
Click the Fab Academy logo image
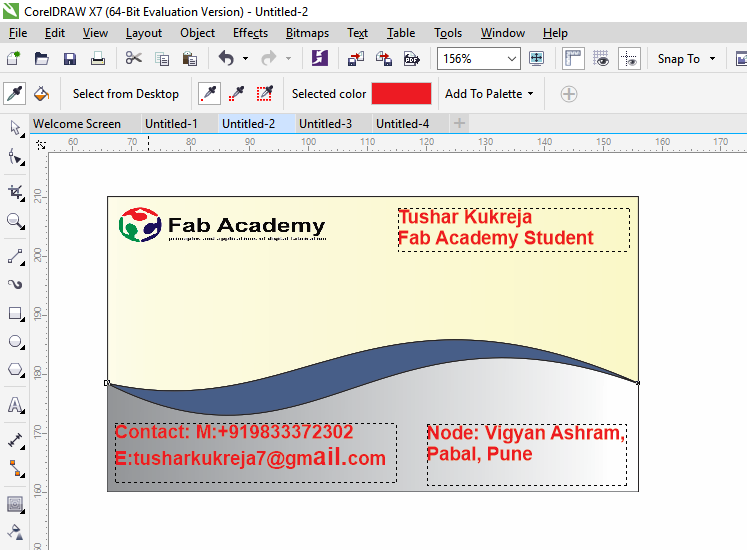coord(222,224)
